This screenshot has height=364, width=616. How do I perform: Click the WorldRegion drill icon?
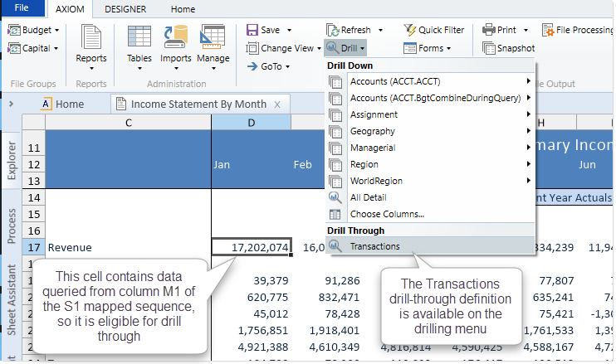335,182
